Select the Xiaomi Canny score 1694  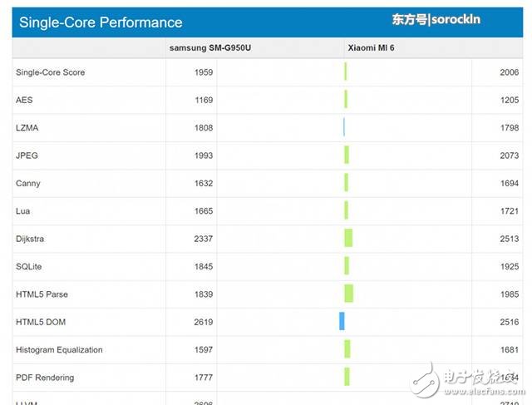click(x=510, y=183)
